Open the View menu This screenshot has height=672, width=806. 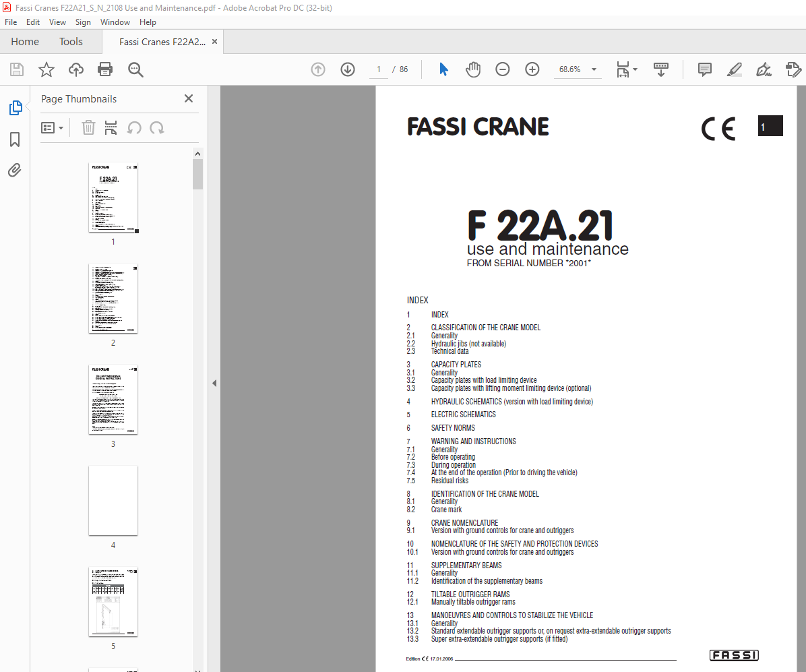pyautogui.click(x=57, y=22)
